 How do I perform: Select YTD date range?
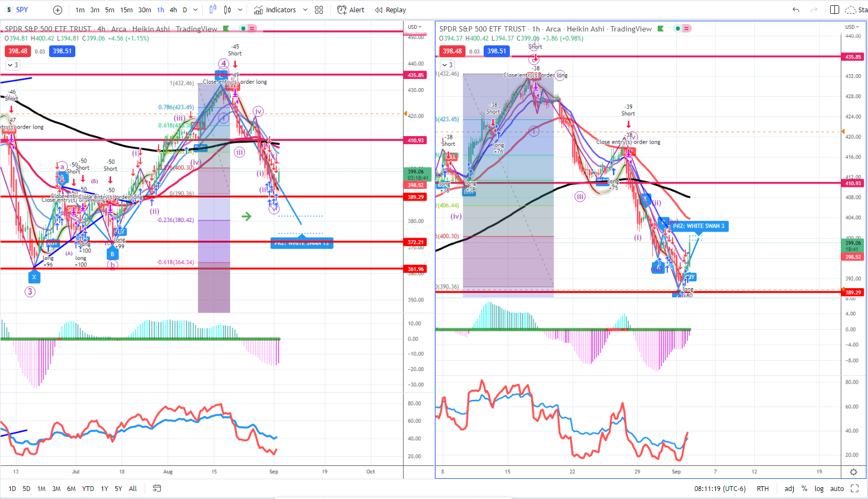click(x=88, y=488)
